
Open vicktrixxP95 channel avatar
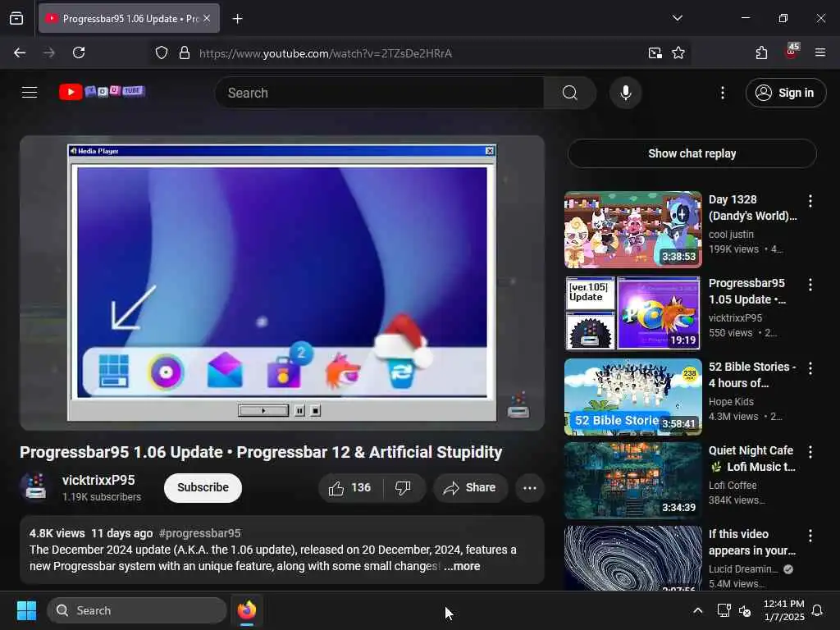(35, 486)
